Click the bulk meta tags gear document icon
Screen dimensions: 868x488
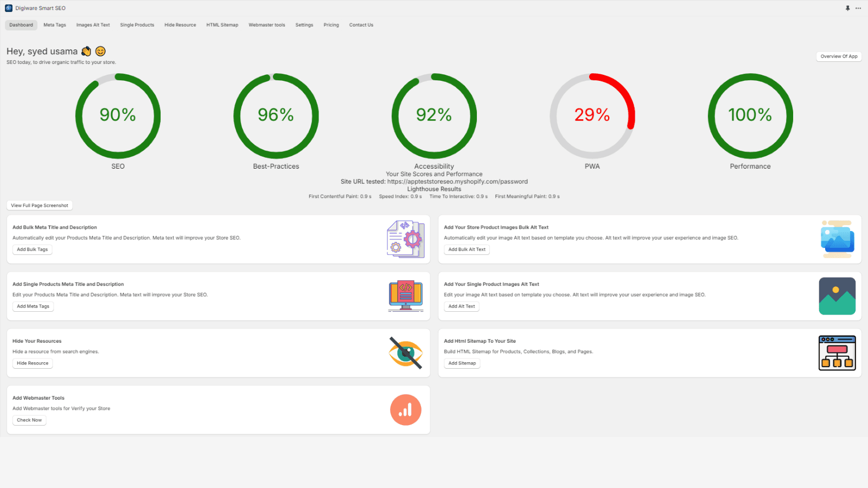[x=405, y=239]
